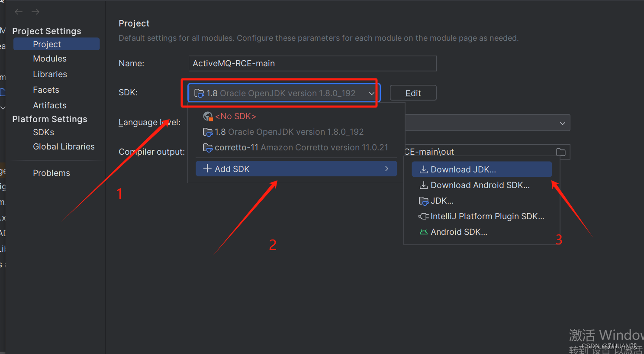Viewport: 644px width, 354px height.
Task: Click the project Name input field
Action: point(312,63)
